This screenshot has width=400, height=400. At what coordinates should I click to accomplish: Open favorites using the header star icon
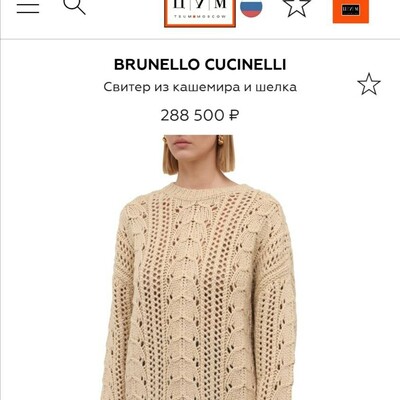pyautogui.click(x=297, y=7)
